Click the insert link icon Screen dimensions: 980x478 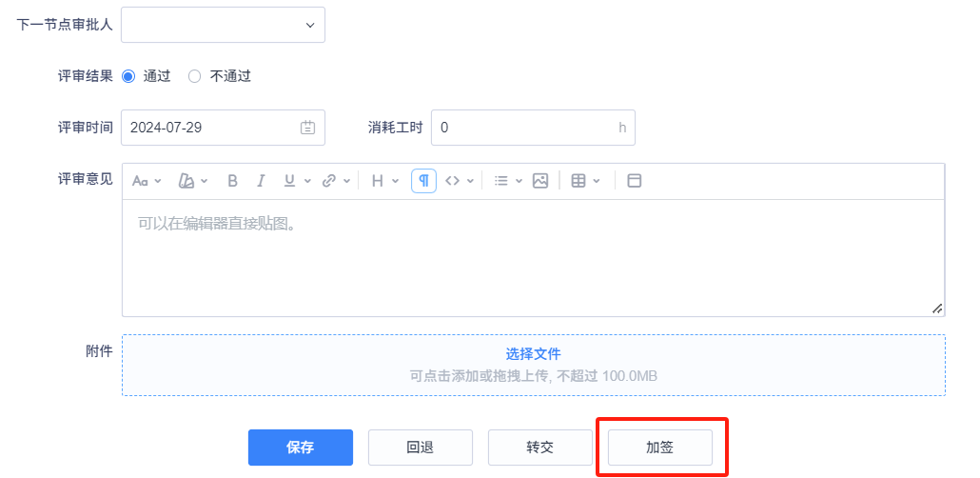tap(329, 181)
